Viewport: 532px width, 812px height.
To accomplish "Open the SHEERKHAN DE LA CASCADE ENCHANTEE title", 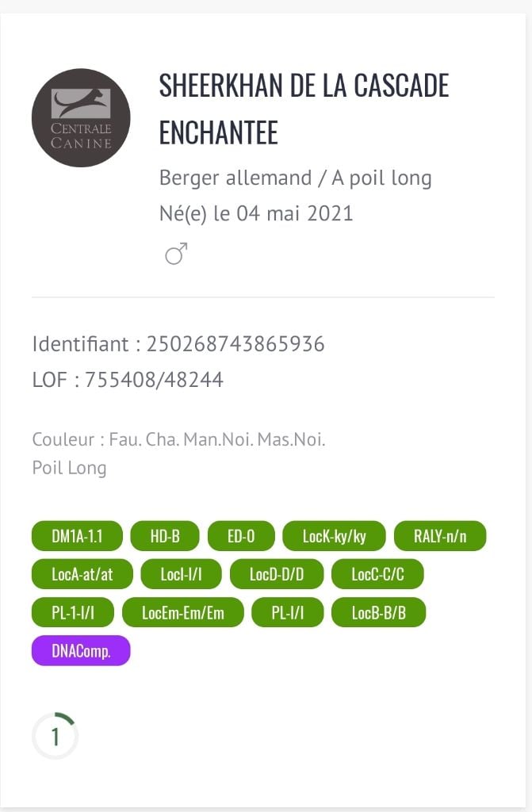I will 304,109.
